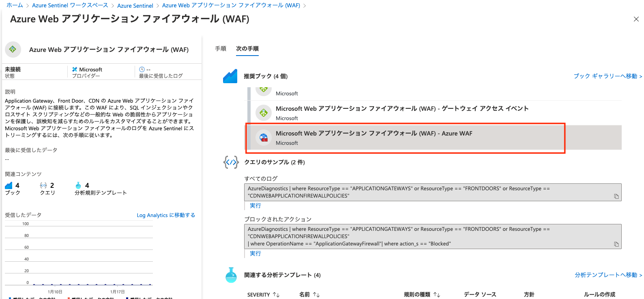Click the All Logs query text box
The image size is (644, 299).
(x=433, y=192)
